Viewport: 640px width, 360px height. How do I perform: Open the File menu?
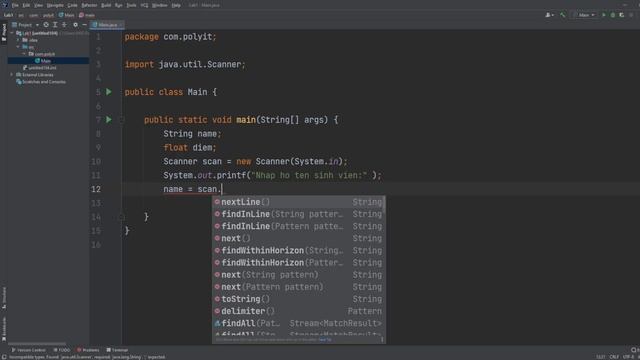tap(15, 5)
